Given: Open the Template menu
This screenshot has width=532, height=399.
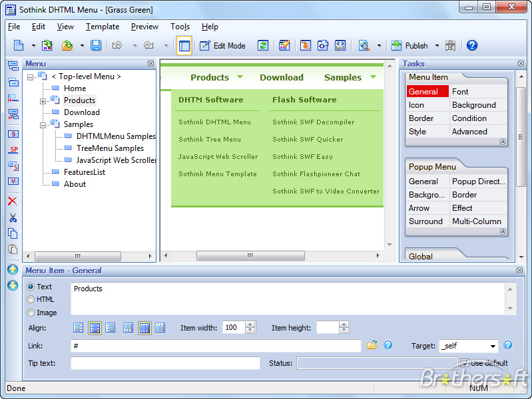Looking at the screenshot, I should [103, 27].
